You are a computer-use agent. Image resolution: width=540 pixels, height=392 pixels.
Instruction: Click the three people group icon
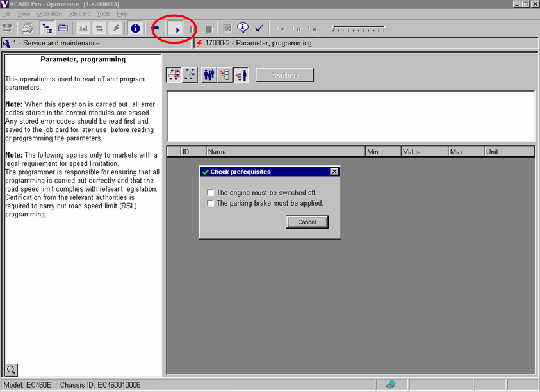[x=209, y=75]
